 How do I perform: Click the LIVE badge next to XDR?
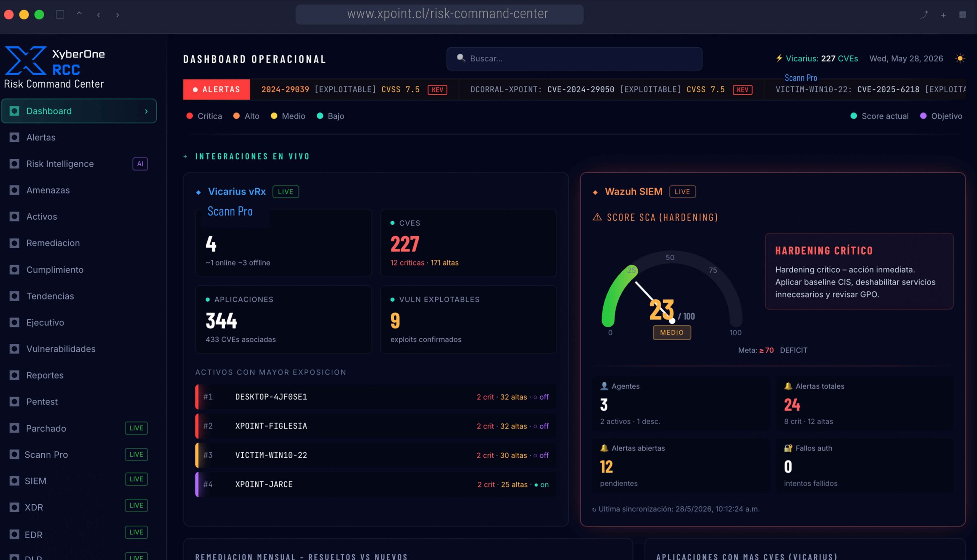click(x=136, y=505)
